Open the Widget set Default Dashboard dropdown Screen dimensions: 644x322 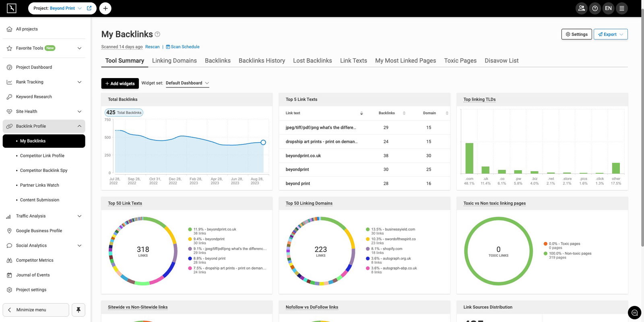pos(188,83)
